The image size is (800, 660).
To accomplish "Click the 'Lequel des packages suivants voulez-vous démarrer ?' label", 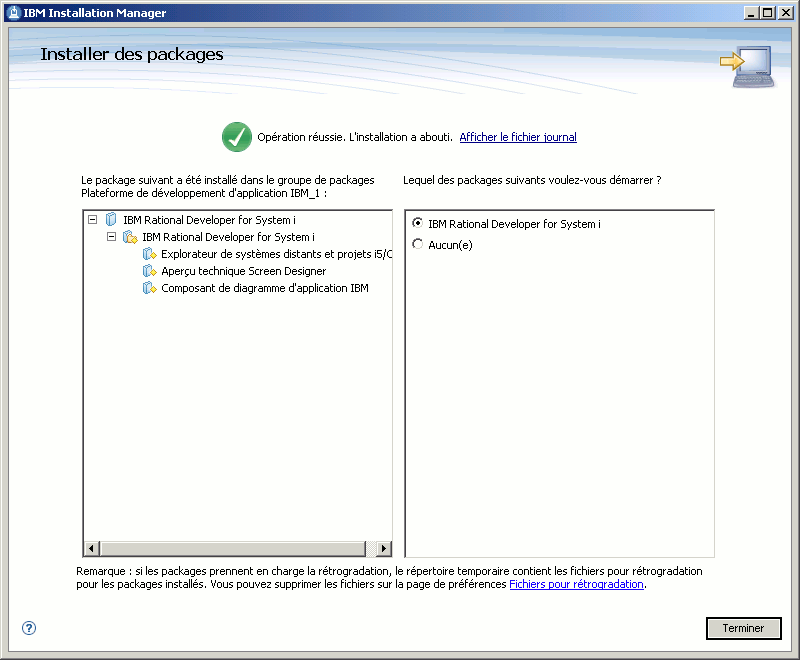I will [x=532, y=180].
